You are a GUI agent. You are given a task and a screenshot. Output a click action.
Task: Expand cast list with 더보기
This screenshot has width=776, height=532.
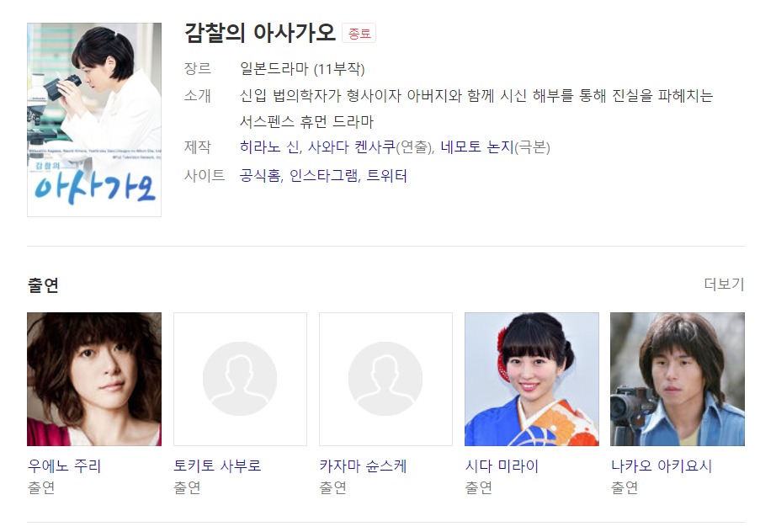click(x=724, y=284)
